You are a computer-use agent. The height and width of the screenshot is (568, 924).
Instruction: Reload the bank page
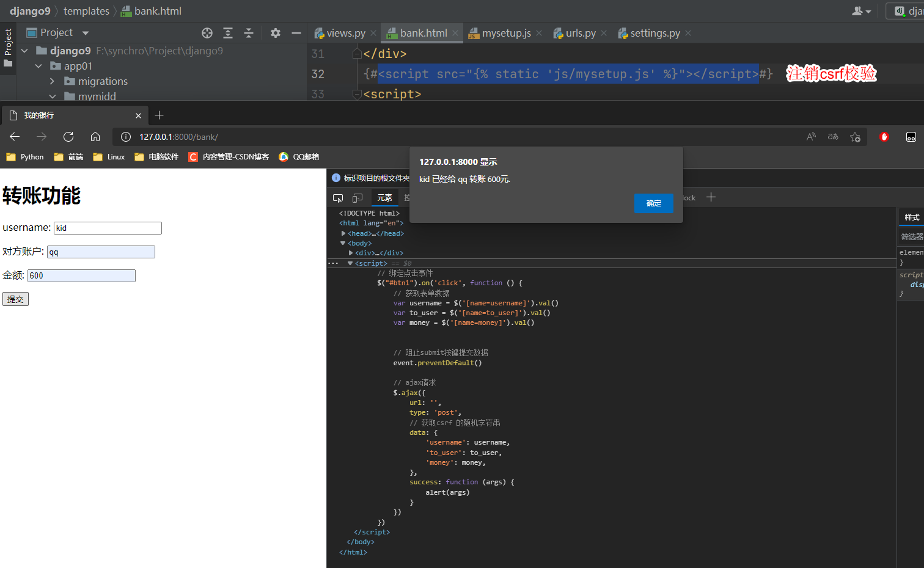click(68, 137)
